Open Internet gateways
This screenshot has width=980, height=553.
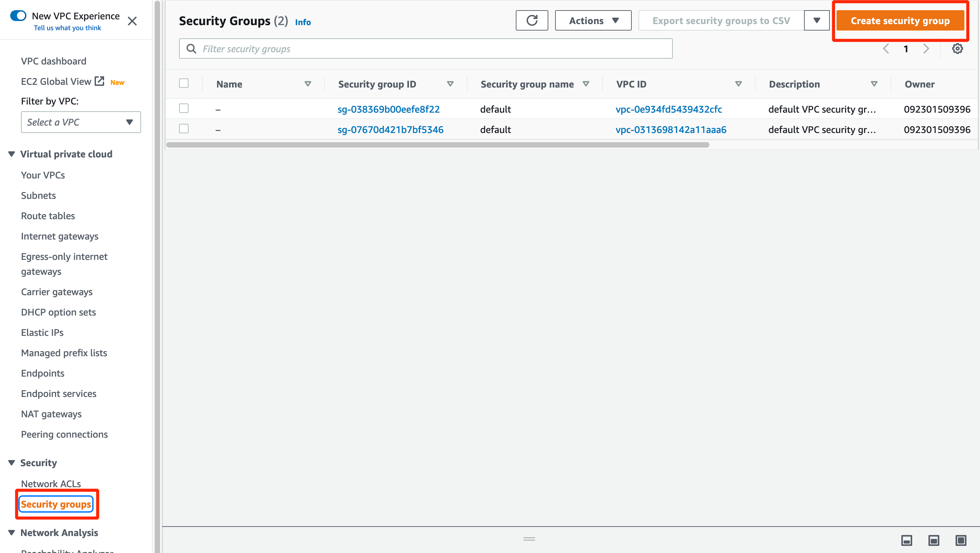tap(60, 236)
